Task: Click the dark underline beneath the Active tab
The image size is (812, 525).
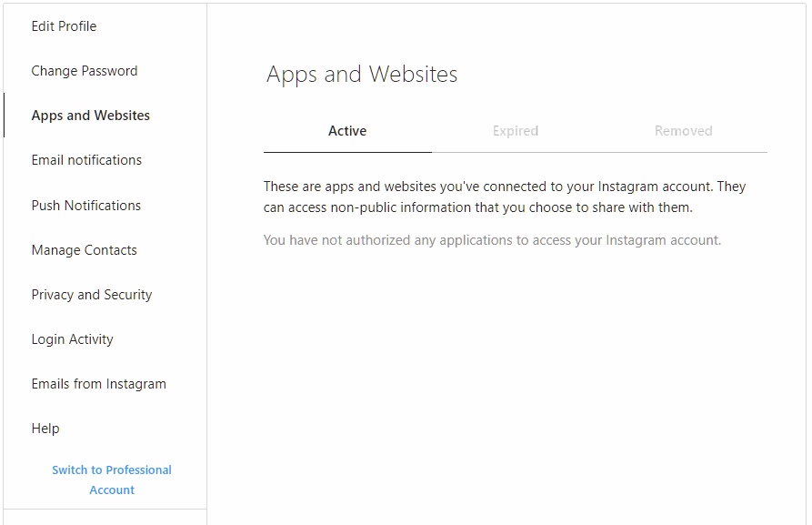Action: [x=347, y=152]
